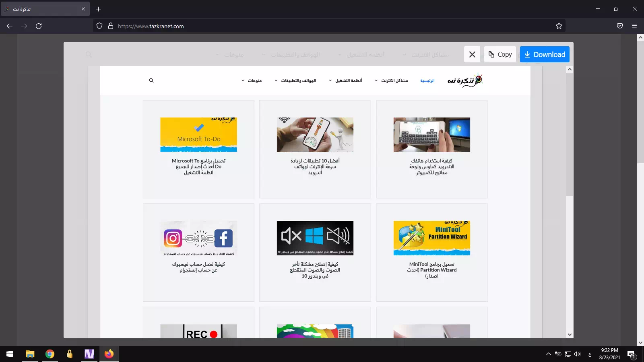Open the padlock app in taskbar
Image resolution: width=644 pixels, height=362 pixels.
point(70,354)
